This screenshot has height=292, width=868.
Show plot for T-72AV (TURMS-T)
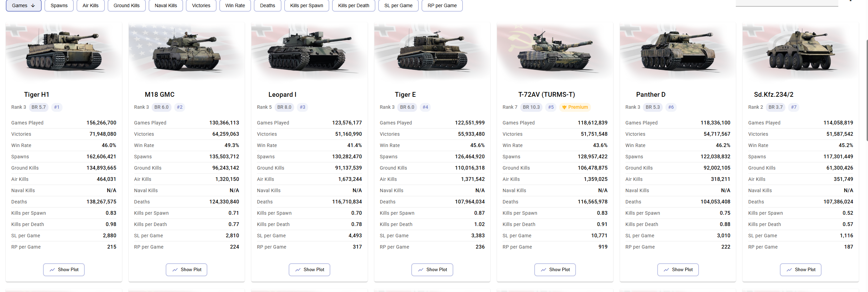[x=555, y=270]
